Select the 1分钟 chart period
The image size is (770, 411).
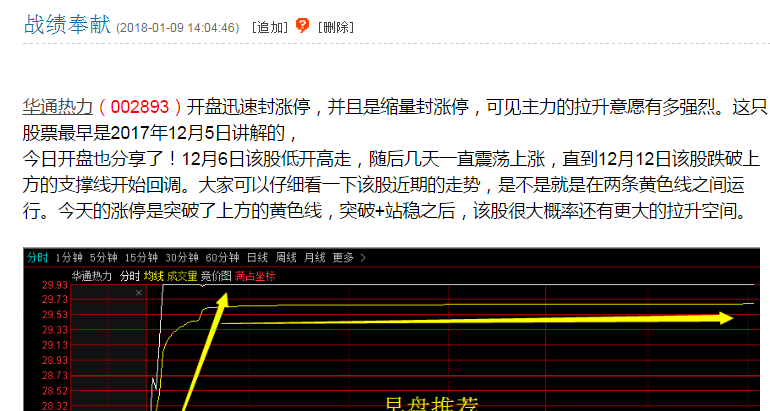[x=70, y=257]
